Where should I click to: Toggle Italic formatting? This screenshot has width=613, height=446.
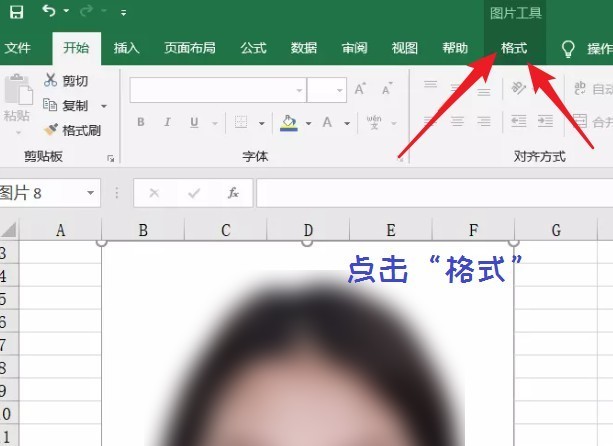167,122
